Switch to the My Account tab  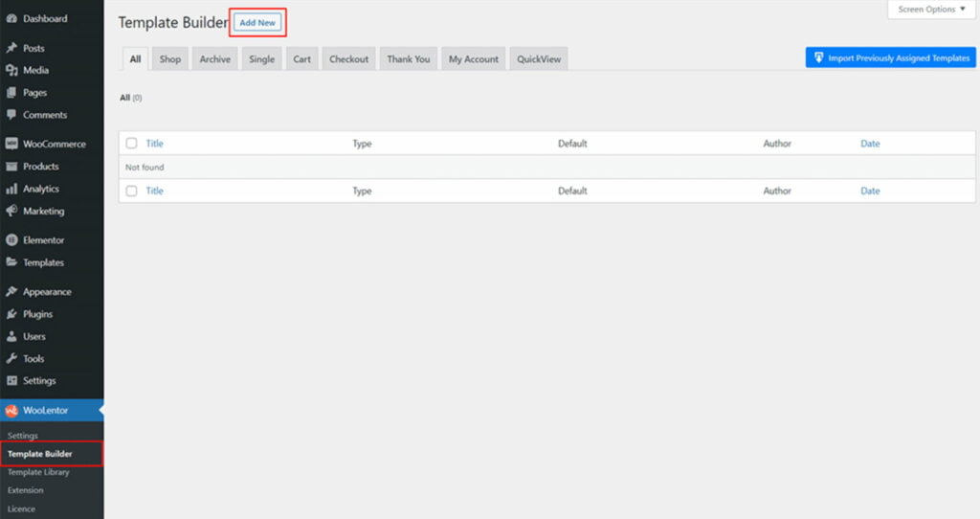473,59
